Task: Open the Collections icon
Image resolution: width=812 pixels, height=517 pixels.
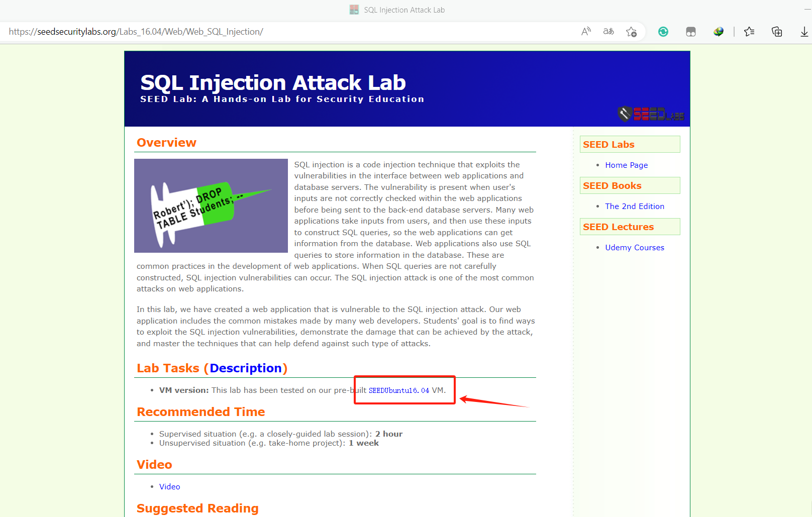Action: (777, 32)
